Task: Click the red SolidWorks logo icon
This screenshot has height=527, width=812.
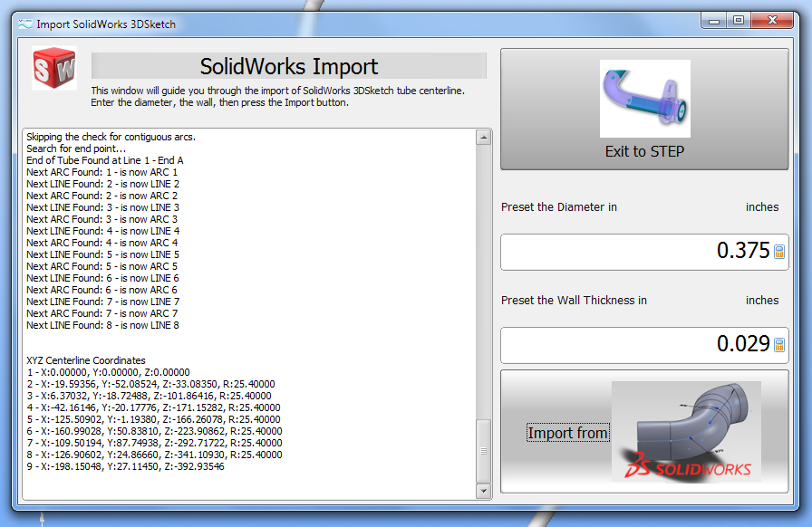Action: point(54,68)
